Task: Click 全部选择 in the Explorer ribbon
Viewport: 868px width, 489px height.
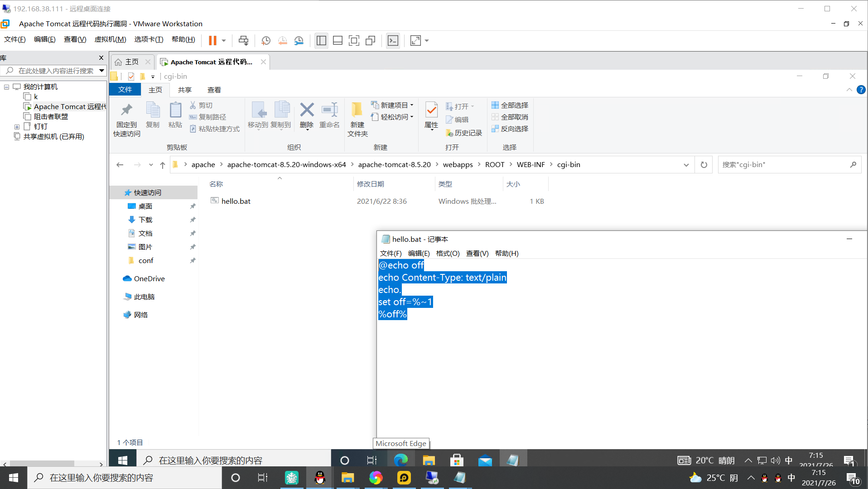Action: pyautogui.click(x=510, y=105)
